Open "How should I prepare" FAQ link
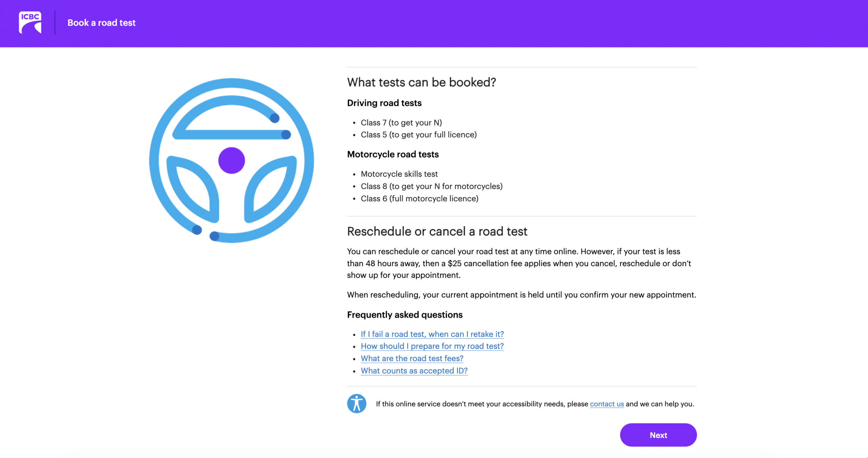 pos(432,346)
